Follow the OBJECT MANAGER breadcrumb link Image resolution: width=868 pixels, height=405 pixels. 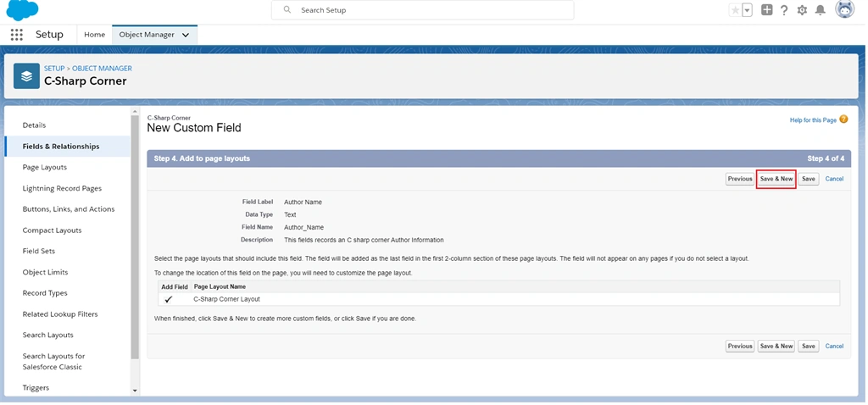point(102,68)
